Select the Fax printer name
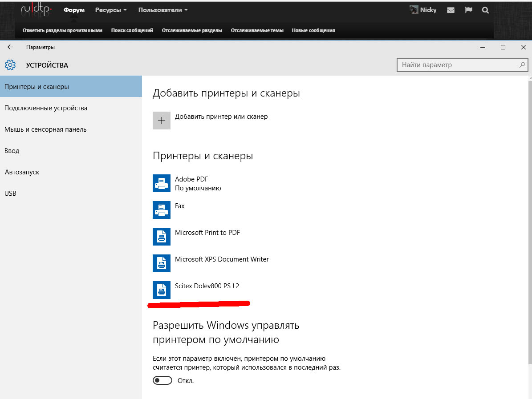The height and width of the screenshot is (399, 532). [179, 206]
